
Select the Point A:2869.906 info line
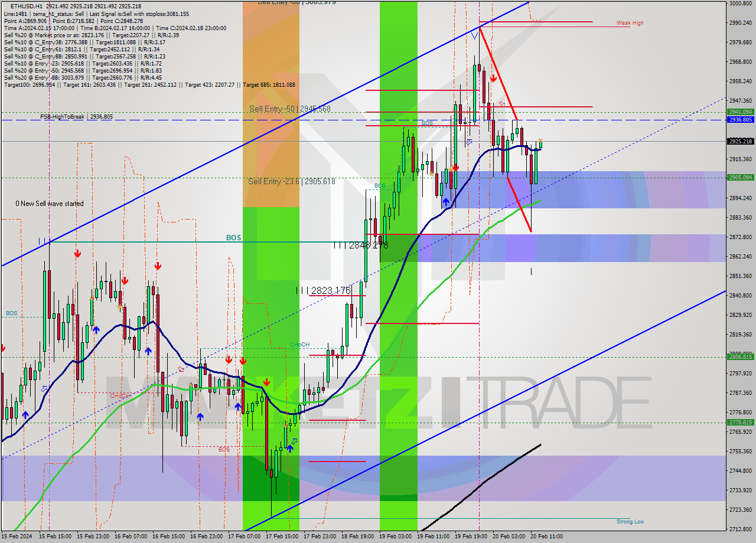[x=73, y=21]
